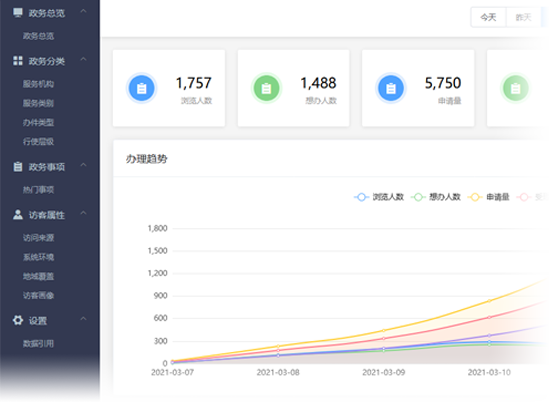The image size is (550, 402).
Task: Click the pink data point at 2021-03-10
Action: [x=489, y=317]
